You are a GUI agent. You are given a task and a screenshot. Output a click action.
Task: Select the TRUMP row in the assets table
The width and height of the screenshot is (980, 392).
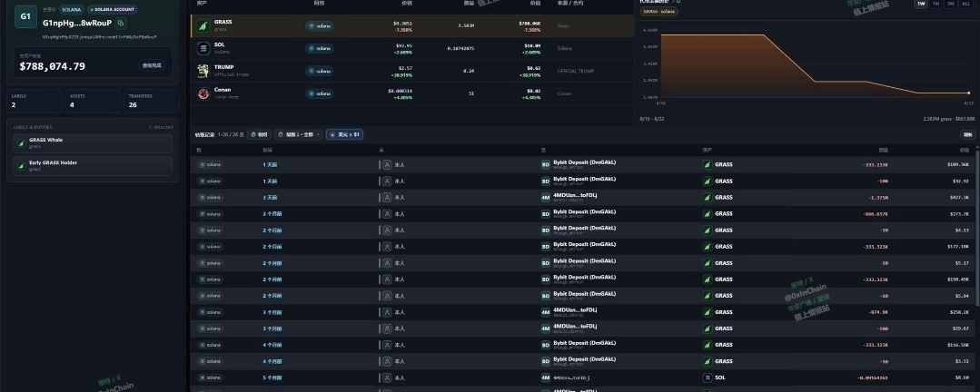(x=412, y=71)
